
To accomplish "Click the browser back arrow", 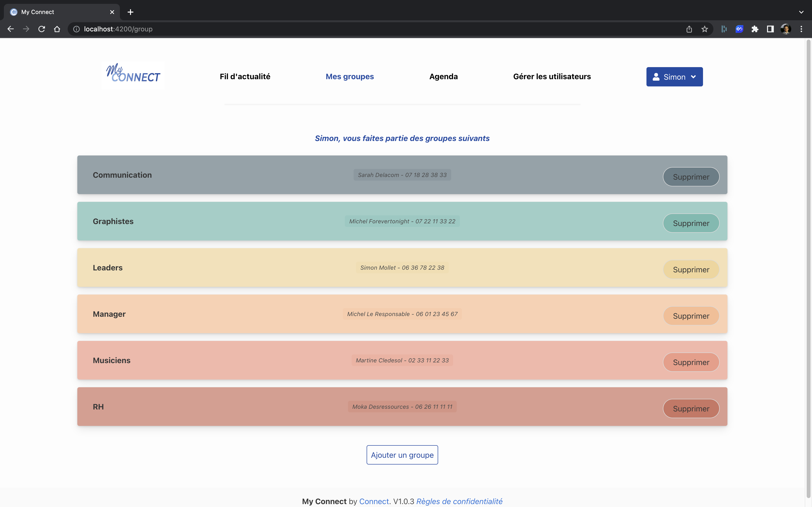I will pyautogui.click(x=10, y=29).
